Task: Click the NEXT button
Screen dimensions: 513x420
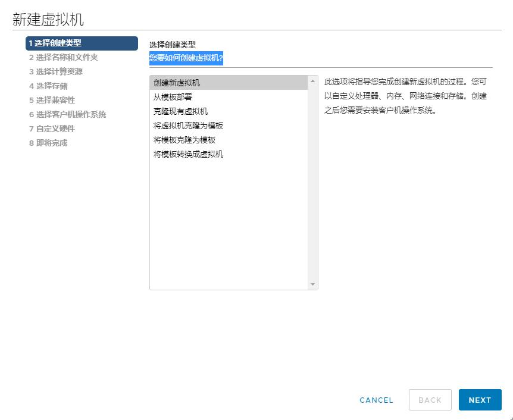Action: [x=480, y=400]
